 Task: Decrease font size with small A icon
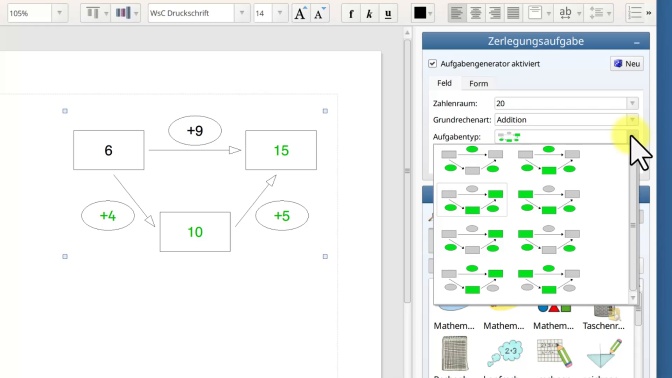(320, 13)
